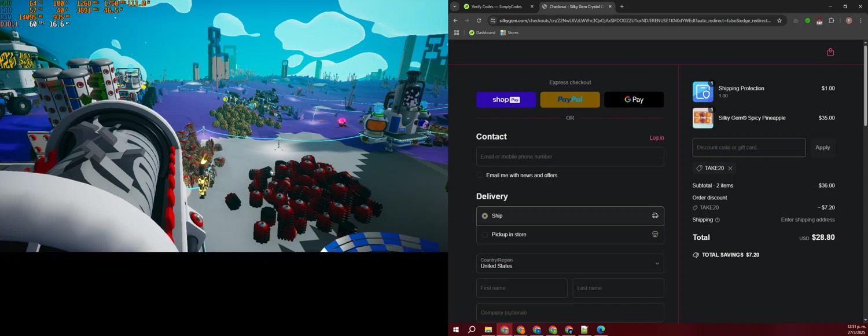Click the First name field

point(521,288)
